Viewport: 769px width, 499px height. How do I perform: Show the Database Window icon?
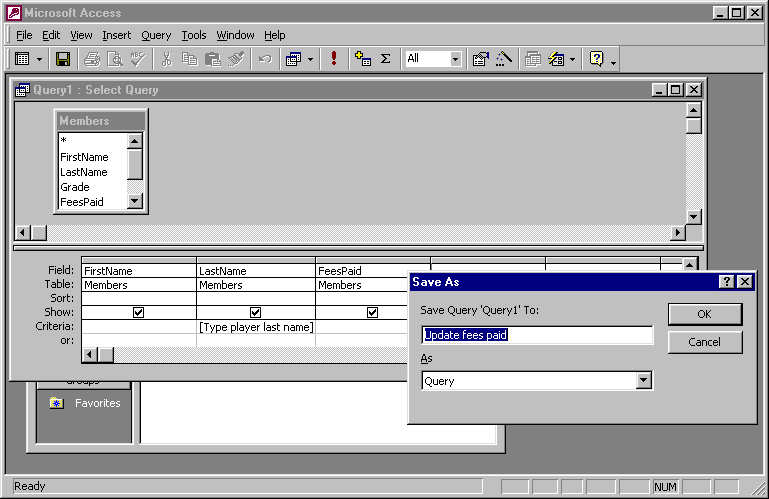tap(533, 59)
